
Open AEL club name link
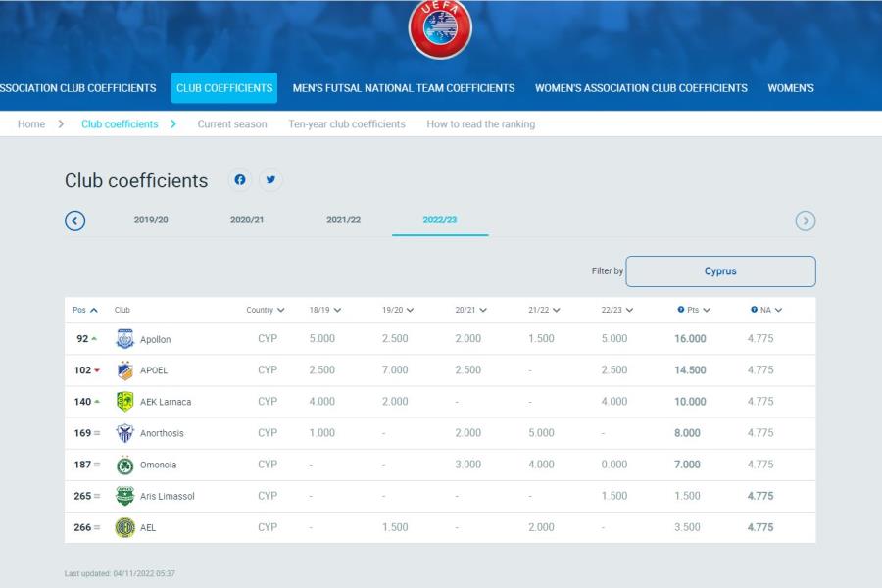point(148,528)
